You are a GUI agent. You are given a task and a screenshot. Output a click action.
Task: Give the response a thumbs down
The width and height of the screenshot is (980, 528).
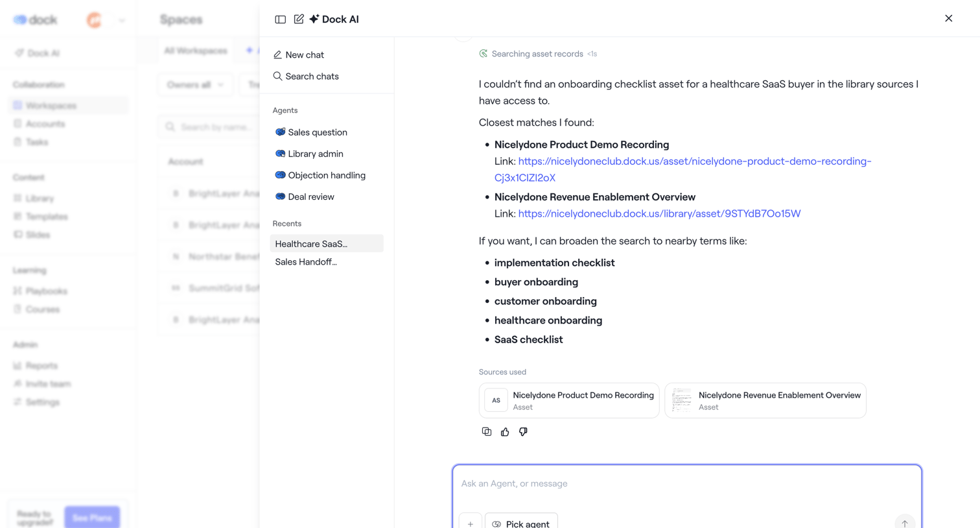[x=523, y=432]
